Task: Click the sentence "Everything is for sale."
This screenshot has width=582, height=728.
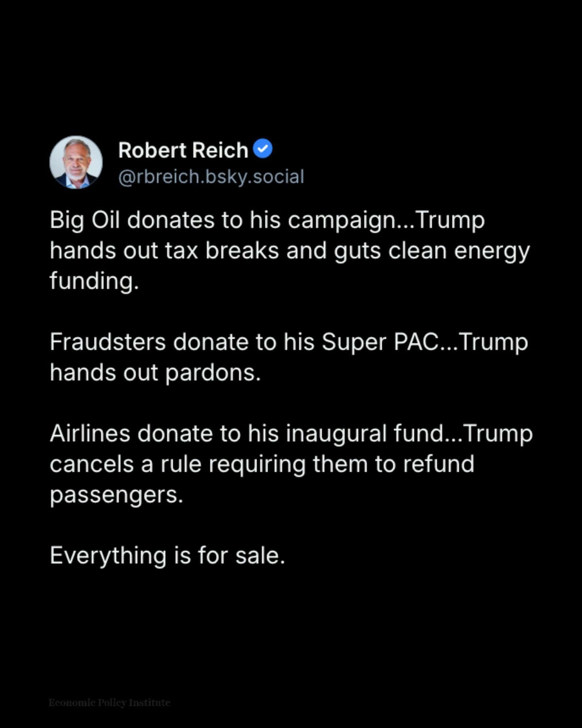Action: pos(167,555)
